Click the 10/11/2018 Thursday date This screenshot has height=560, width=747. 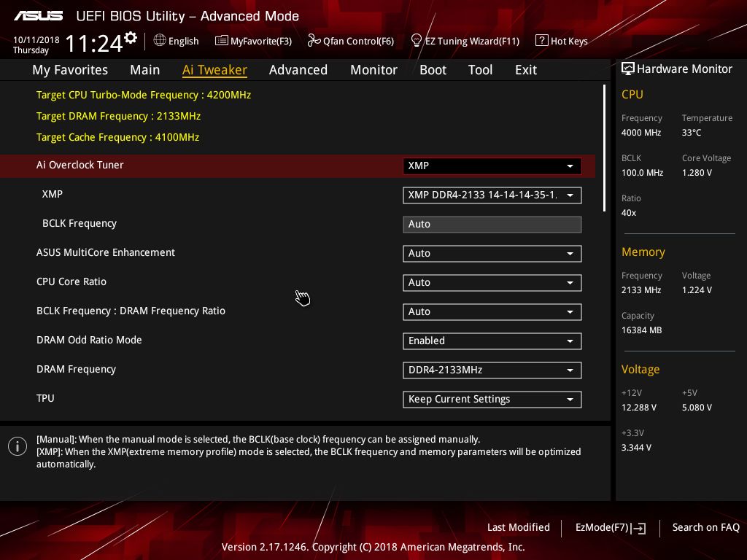tap(36, 45)
